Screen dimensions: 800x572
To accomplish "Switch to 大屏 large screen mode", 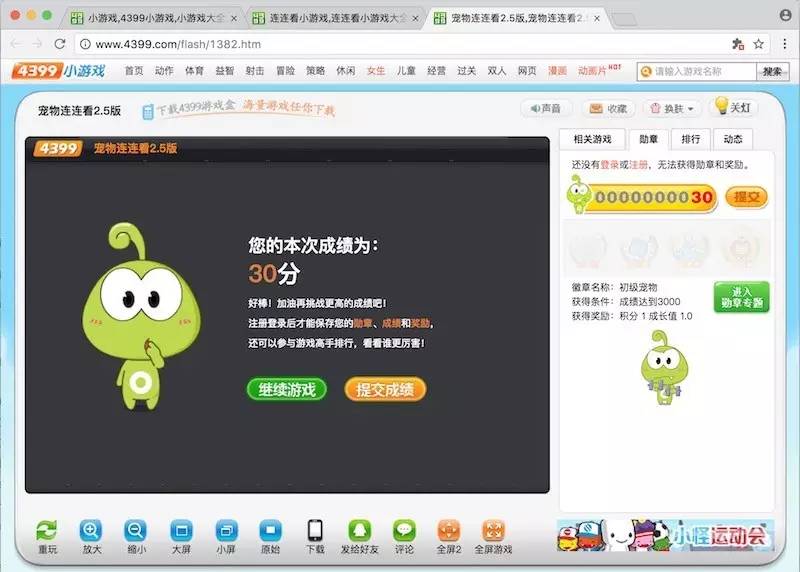I will click(x=181, y=531).
